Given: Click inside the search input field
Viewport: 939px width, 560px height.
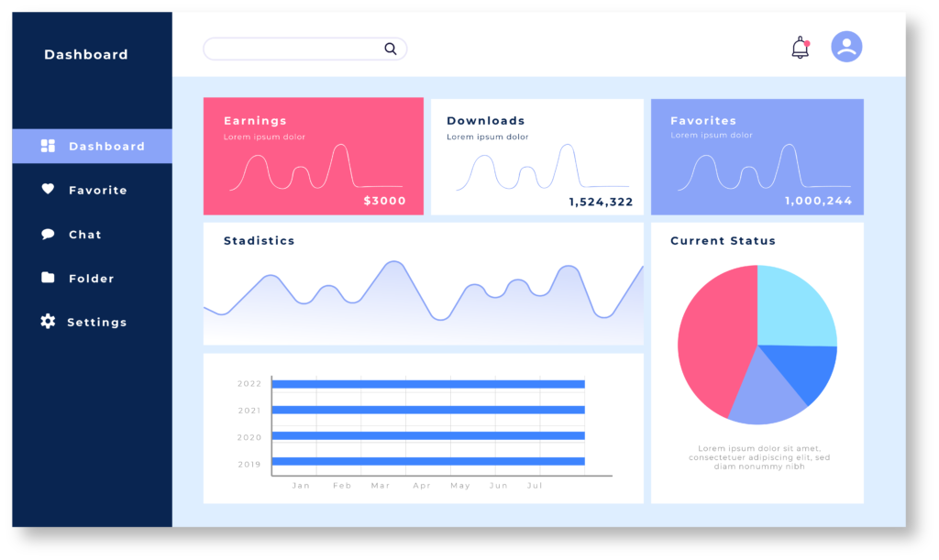Looking at the screenshot, I should (x=293, y=49).
